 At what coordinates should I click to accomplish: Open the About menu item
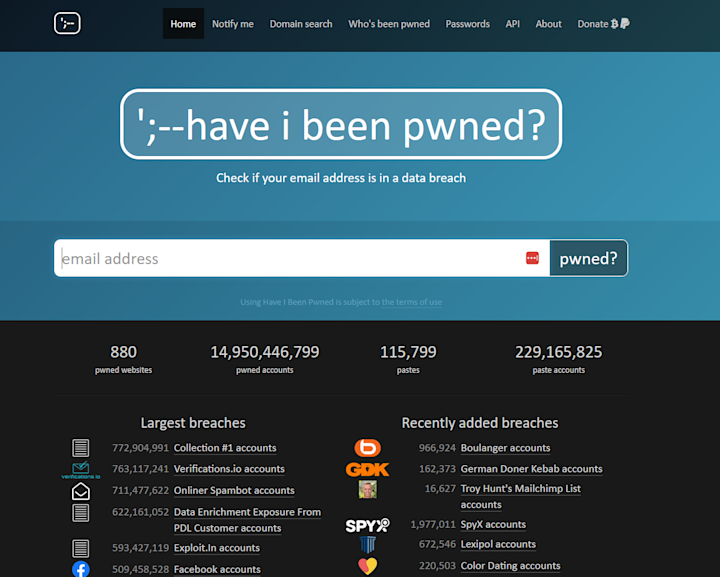pos(548,24)
